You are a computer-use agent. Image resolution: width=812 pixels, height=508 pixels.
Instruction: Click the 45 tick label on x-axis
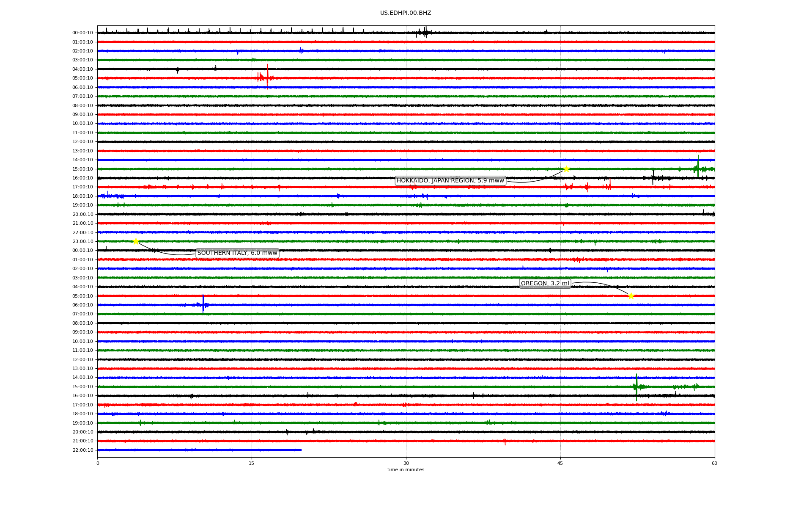coord(560,463)
